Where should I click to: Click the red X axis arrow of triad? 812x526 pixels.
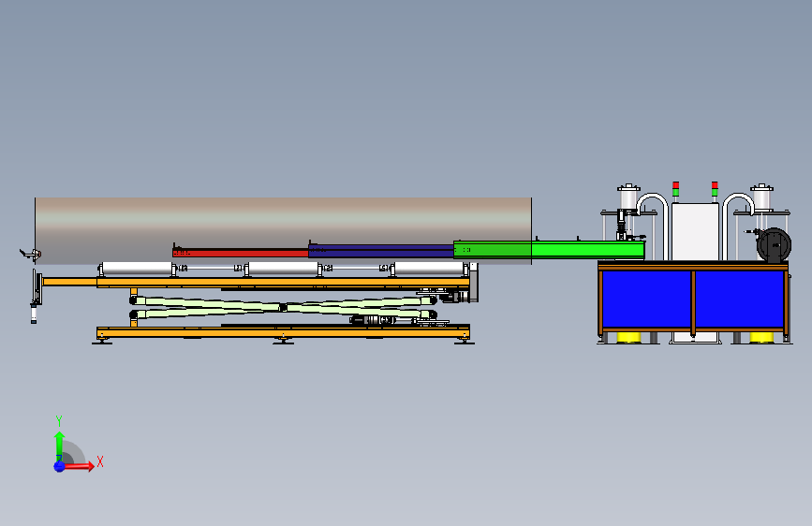click(x=80, y=466)
